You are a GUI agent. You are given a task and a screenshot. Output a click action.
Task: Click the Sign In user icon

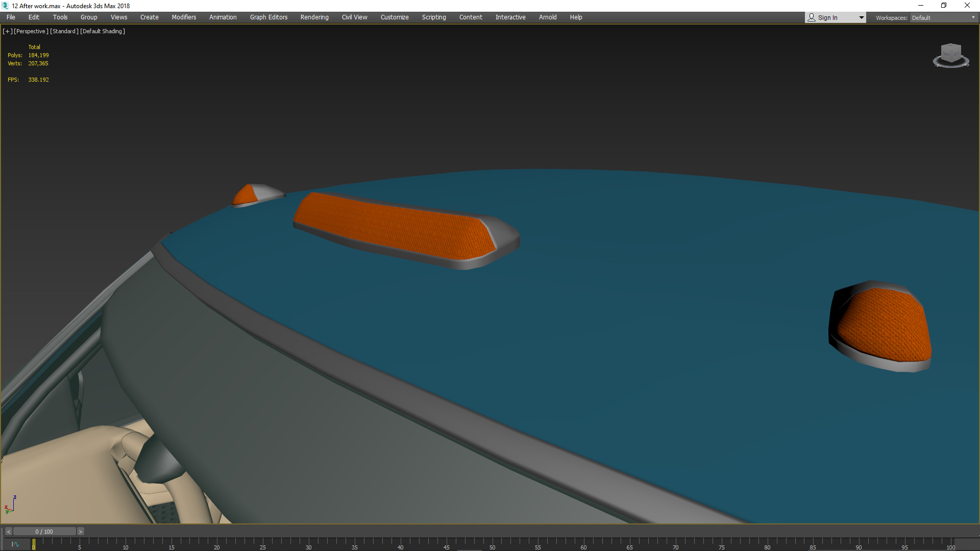812,17
